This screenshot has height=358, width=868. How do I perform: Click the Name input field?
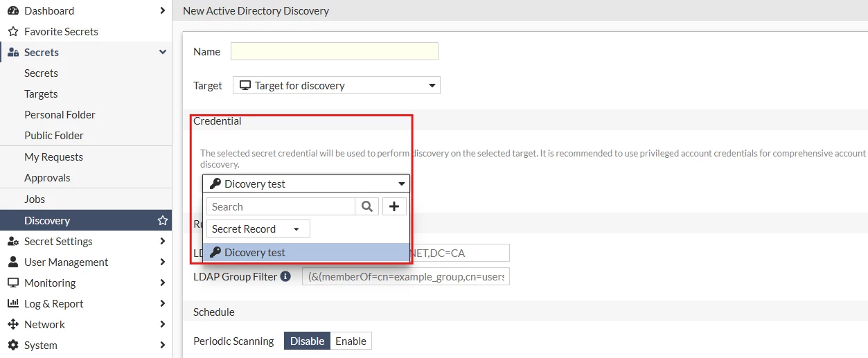pos(335,51)
